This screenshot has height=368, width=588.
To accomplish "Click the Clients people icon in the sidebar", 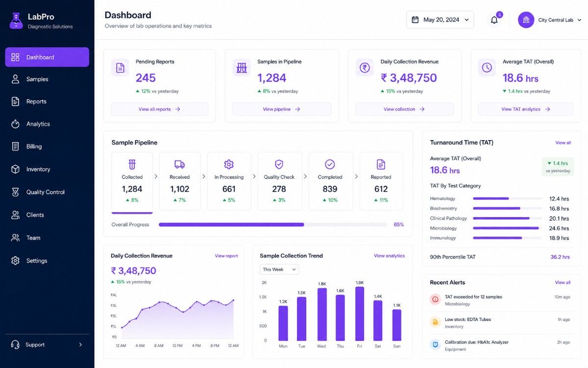I will coord(15,215).
